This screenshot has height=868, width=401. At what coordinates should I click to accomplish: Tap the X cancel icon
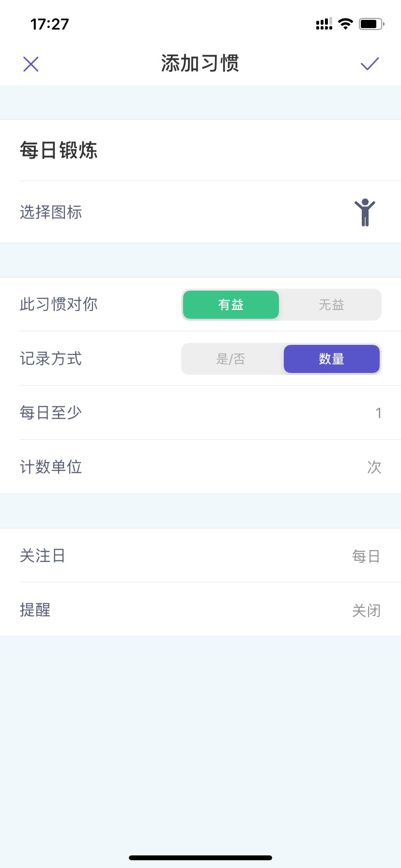[x=31, y=64]
